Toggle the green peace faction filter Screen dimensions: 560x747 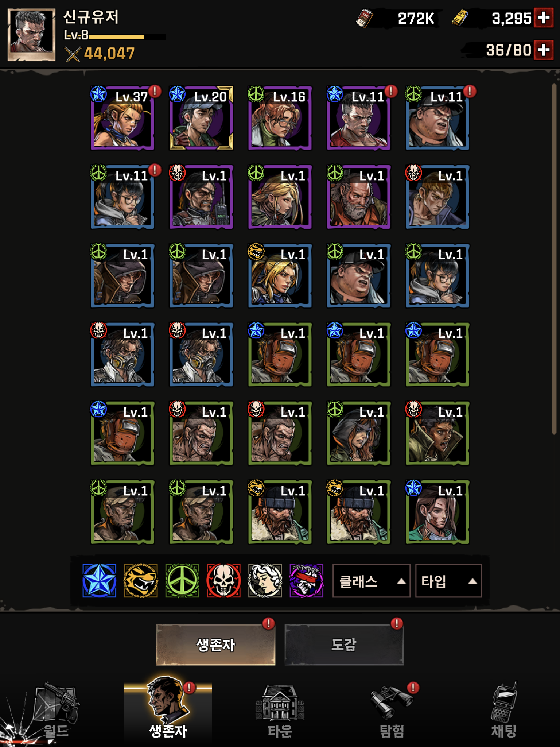pyautogui.click(x=182, y=581)
